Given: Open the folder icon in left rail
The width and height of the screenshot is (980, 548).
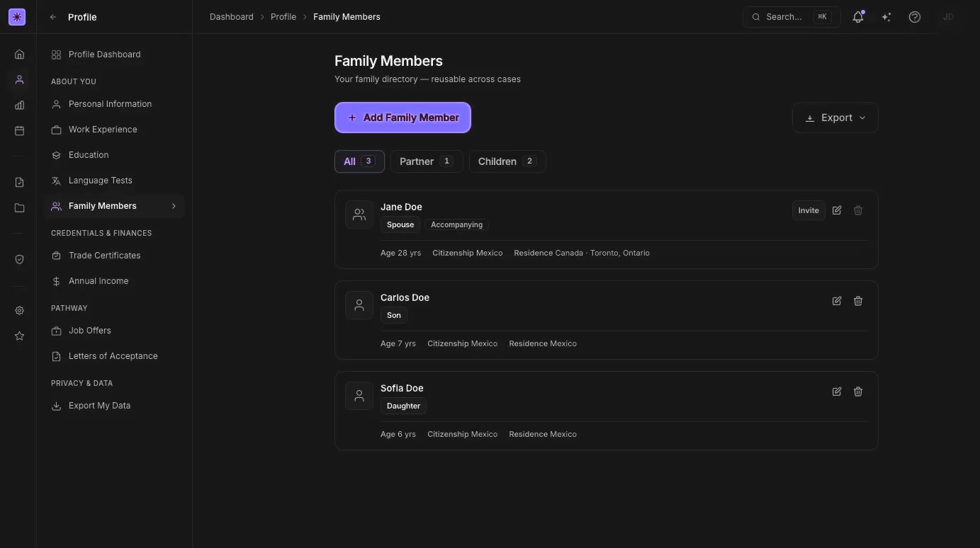Looking at the screenshot, I should 19,208.
